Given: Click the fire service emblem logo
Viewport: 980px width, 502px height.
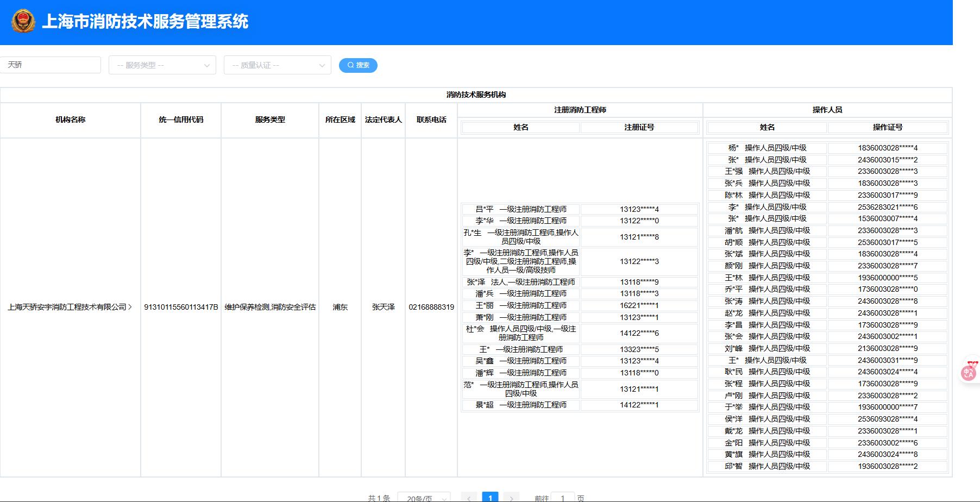Looking at the screenshot, I should tap(23, 22).
